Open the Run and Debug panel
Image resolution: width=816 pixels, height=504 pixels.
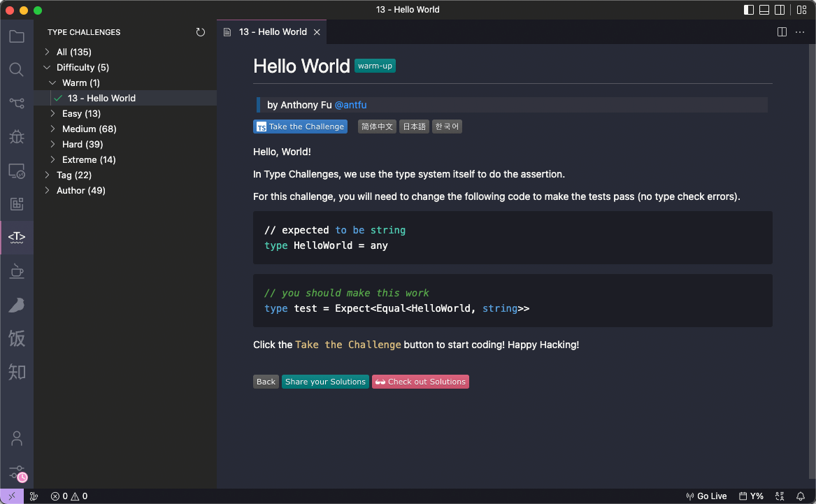[16, 136]
